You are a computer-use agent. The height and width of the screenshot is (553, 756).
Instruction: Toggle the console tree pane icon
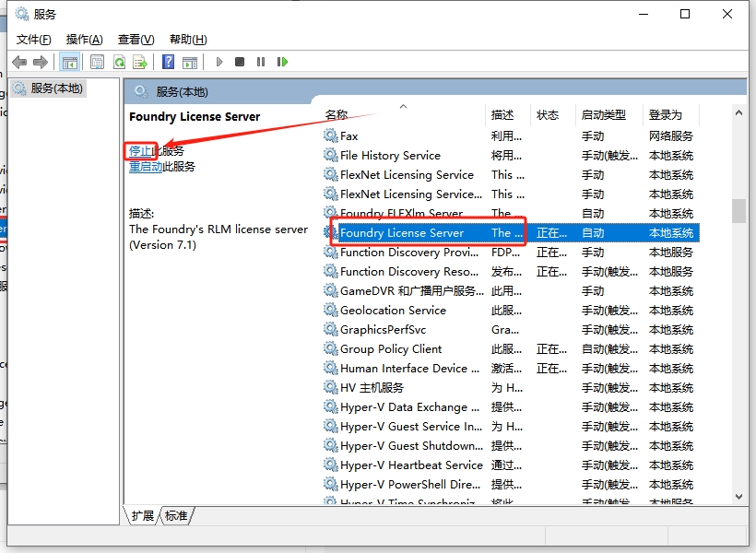click(x=69, y=62)
